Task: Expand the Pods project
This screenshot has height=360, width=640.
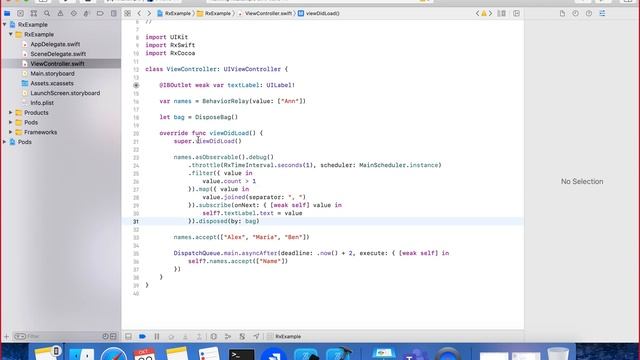Action: (x=4, y=142)
